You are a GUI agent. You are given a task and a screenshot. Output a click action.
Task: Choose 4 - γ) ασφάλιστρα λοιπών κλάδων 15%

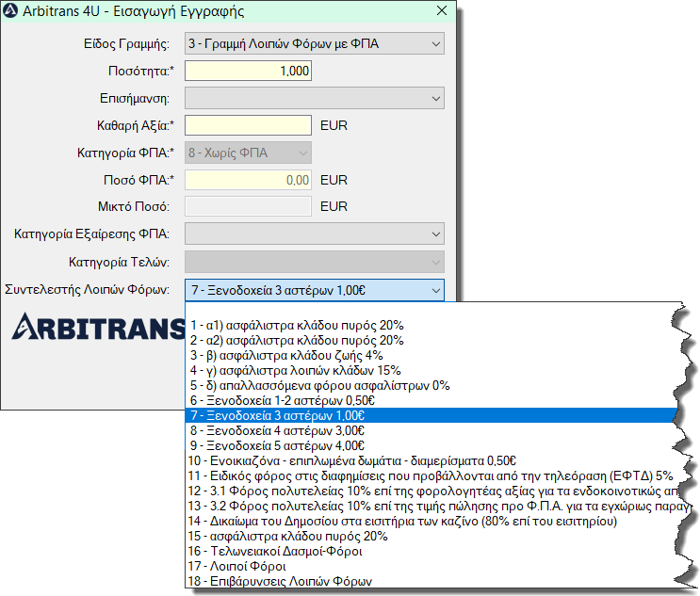click(x=431, y=370)
